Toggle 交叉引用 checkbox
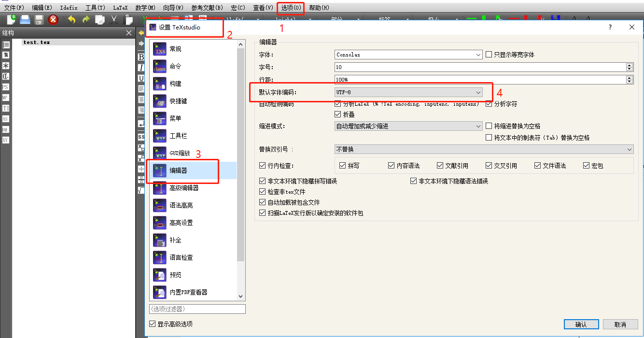The image size is (644, 338). point(489,166)
